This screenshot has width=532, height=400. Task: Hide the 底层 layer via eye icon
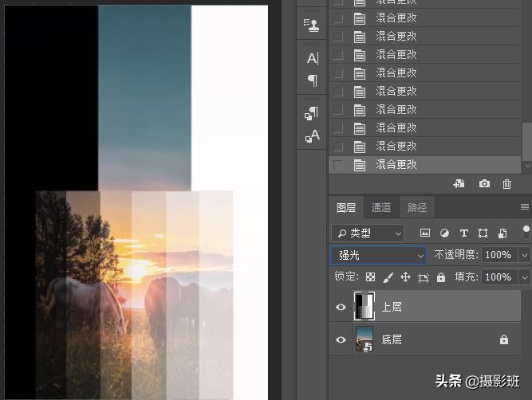[341, 339]
